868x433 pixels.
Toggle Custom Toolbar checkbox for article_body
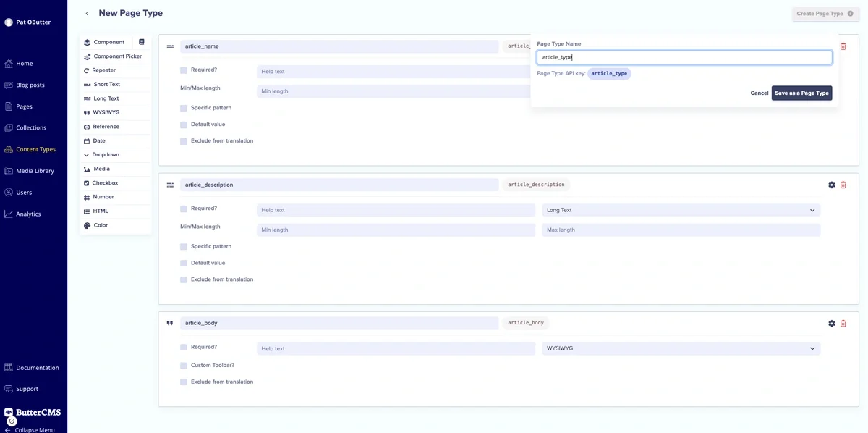coord(184,366)
